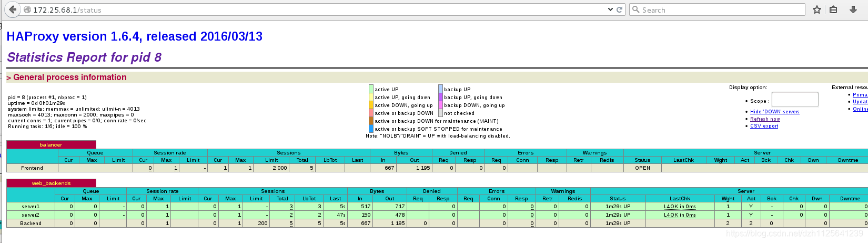This screenshot has width=868, height=243.
Task: Click the Frontend sessions Limit value 2 000
Action: (x=280, y=168)
